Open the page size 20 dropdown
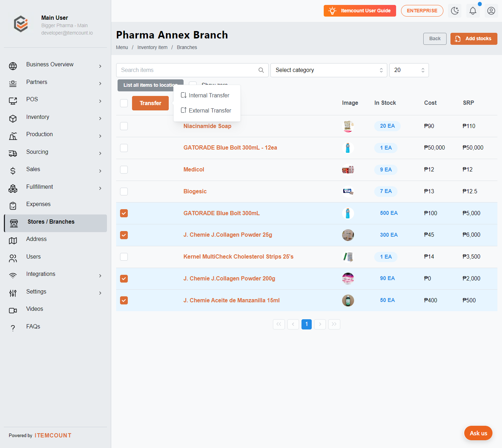Screen dimensions: 502x448 coord(409,70)
